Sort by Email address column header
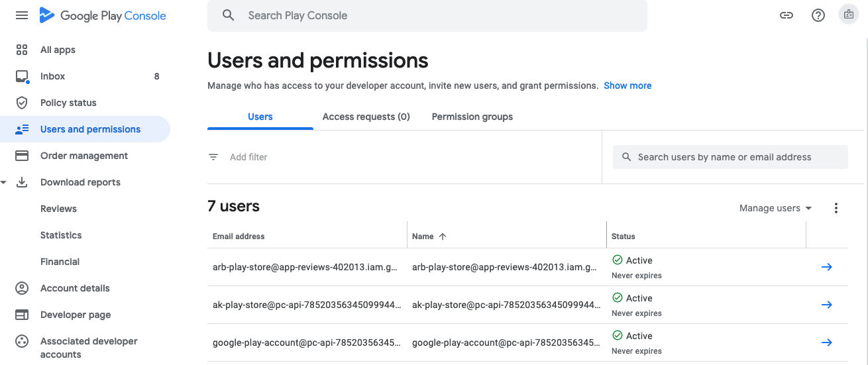The width and height of the screenshot is (868, 365). coord(239,236)
